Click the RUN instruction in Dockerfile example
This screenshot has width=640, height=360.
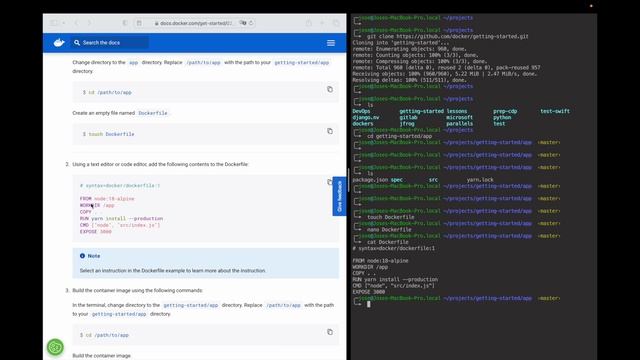84,218
